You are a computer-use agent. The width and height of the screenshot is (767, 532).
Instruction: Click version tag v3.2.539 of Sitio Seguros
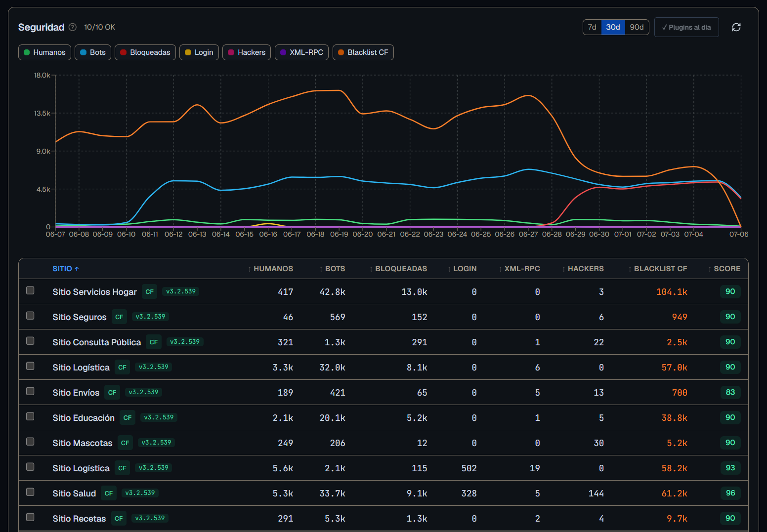(151, 317)
